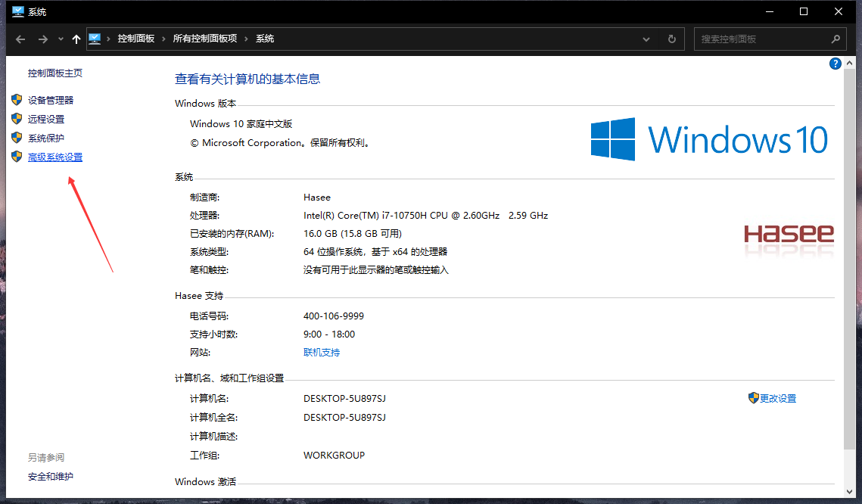This screenshot has height=504, width=862.
Task: Click the shield icon beside 设备管理器
Action: click(17, 99)
